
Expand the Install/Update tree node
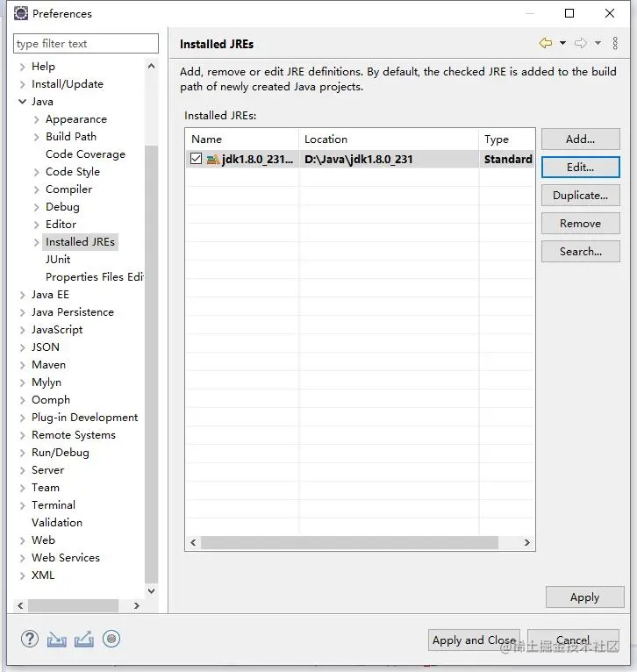pyautogui.click(x=22, y=84)
